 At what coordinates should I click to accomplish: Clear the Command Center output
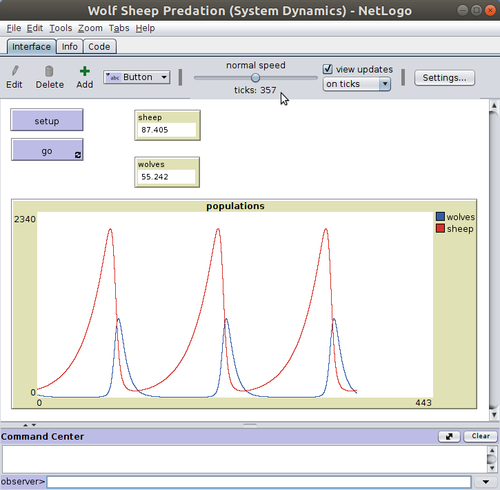[480, 436]
